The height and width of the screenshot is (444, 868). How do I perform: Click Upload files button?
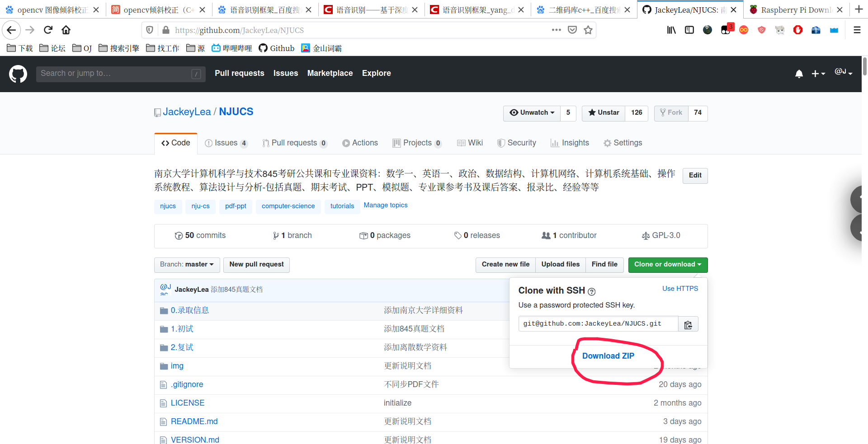click(561, 265)
